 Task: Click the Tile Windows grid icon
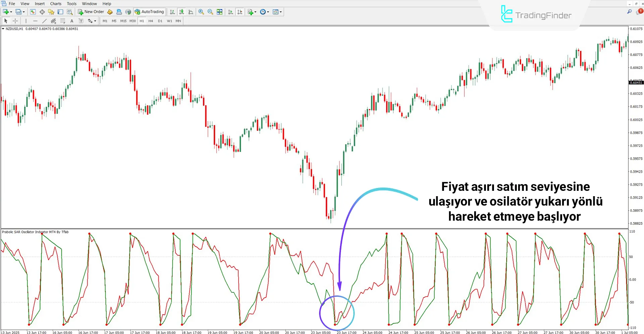219,12
